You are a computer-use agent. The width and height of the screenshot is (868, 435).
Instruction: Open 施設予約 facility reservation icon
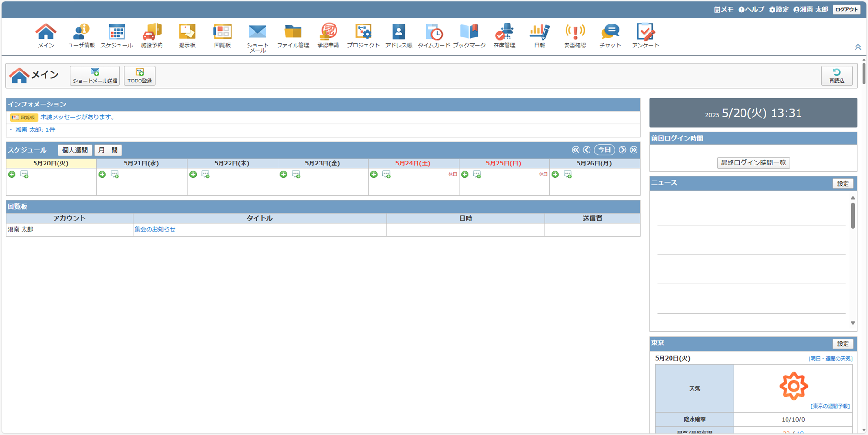(x=151, y=36)
